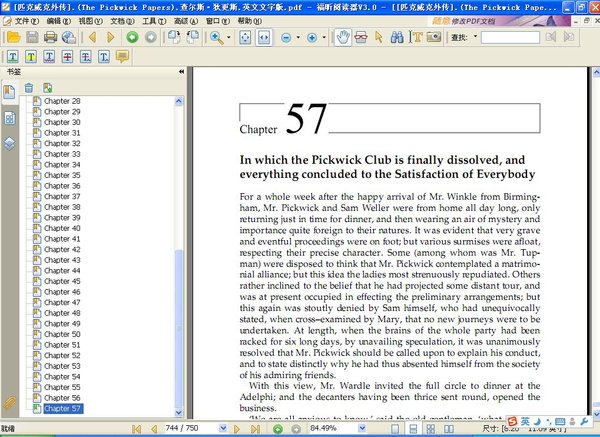The width and height of the screenshot is (600, 437).
Task: Enable Single Page layout in status bar
Action: 395,429
